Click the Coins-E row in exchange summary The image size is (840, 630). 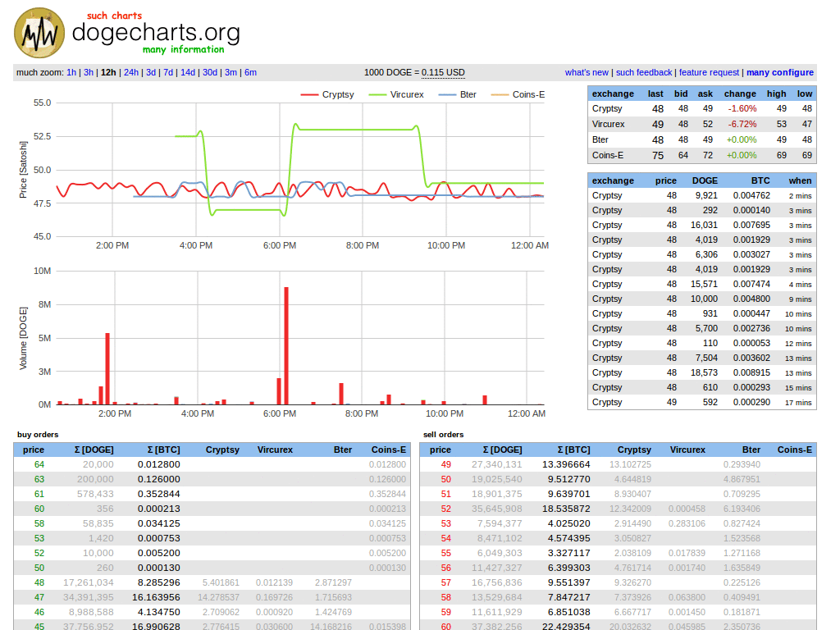click(702, 155)
